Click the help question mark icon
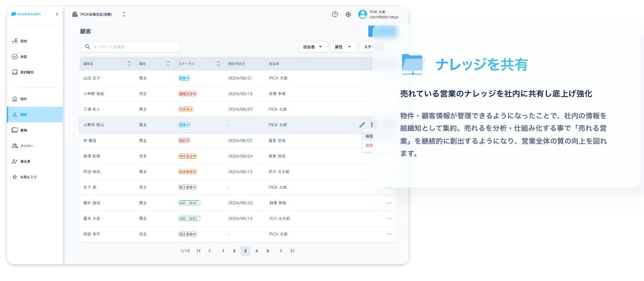The height and width of the screenshot is (281, 644). 335,14
